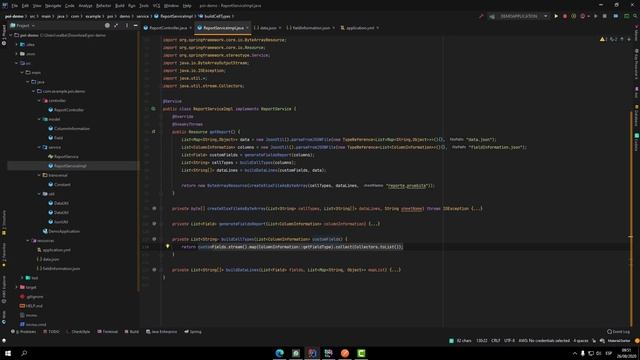The height and width of the screenshot is (360, 640).
Task: Collapse the poi-demo root folder
Action: [x=11, y=36]
